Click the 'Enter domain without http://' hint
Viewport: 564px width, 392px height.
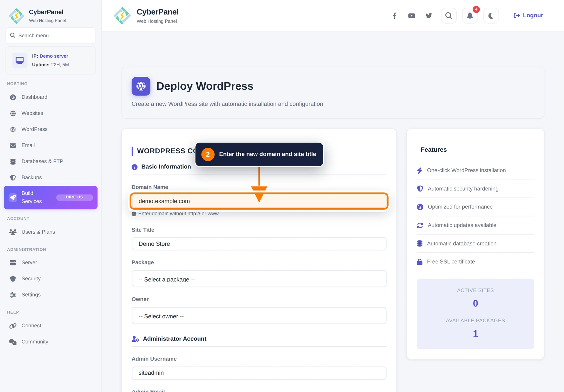pos(178,214)
